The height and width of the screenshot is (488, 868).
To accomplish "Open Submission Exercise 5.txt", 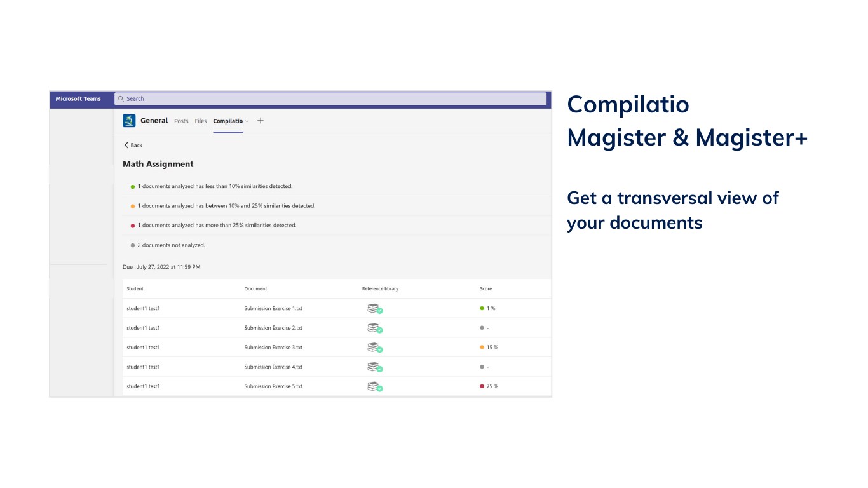I will tap(273, 387).
